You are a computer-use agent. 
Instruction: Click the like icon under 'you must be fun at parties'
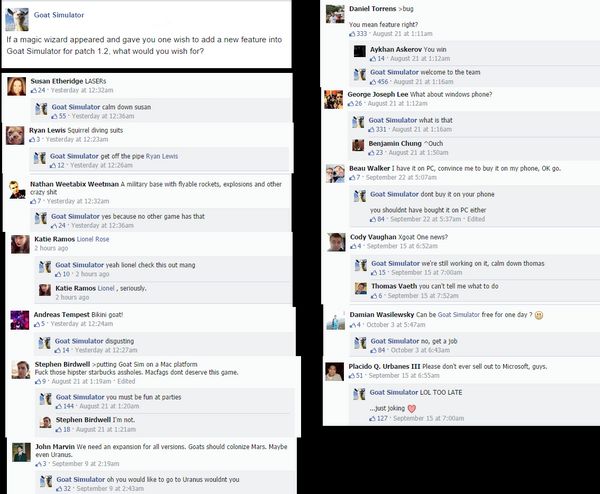(59, 406)
